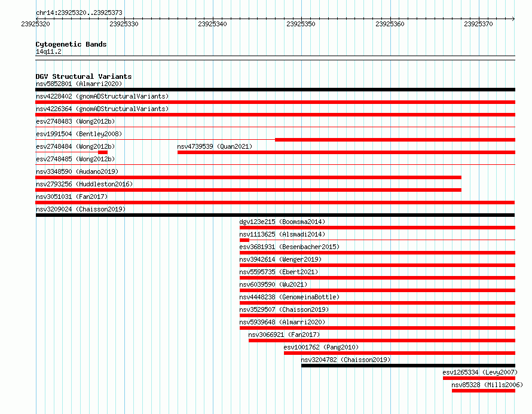Click the red bar under nsv3348590

point(248,177)
